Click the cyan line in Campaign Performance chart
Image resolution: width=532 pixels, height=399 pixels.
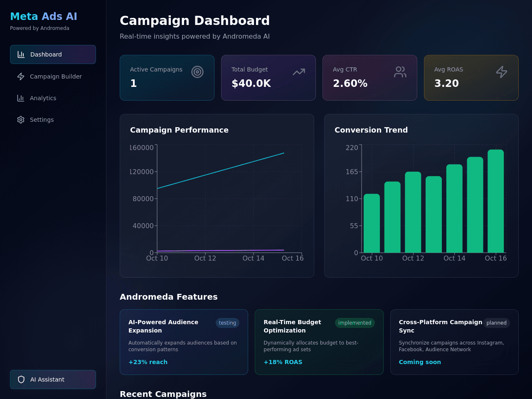(x=220, y=171)
